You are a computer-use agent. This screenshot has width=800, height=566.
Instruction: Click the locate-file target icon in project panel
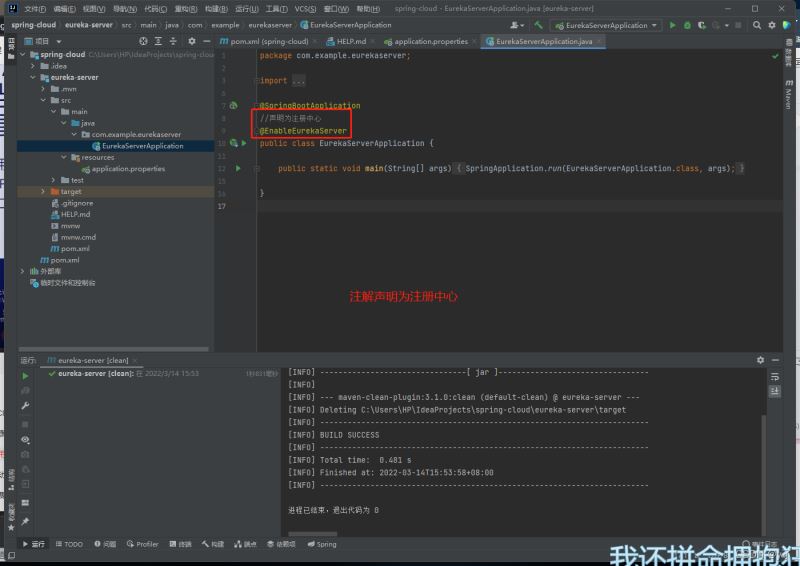143,41
